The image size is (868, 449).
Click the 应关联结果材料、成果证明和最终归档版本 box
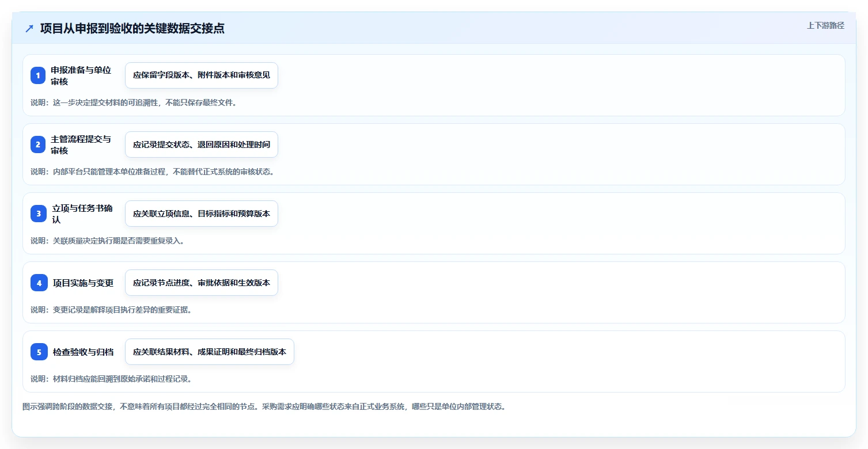[210, 352]
